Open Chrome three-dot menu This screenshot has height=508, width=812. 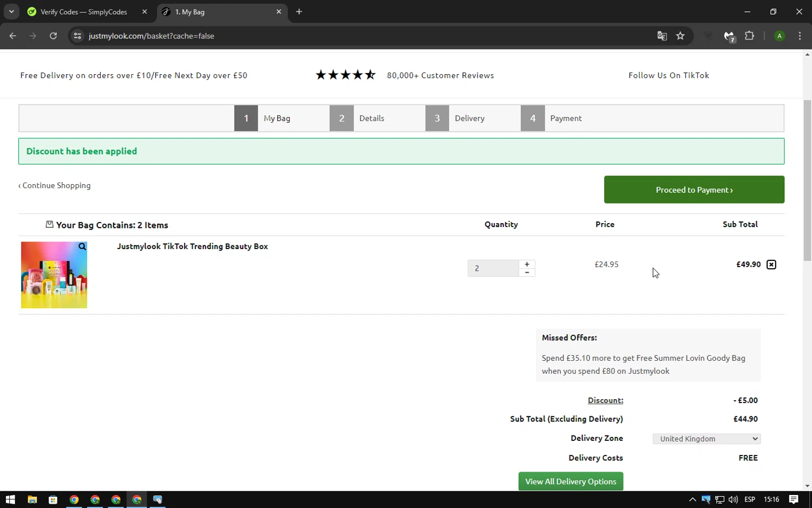(800, 36)
